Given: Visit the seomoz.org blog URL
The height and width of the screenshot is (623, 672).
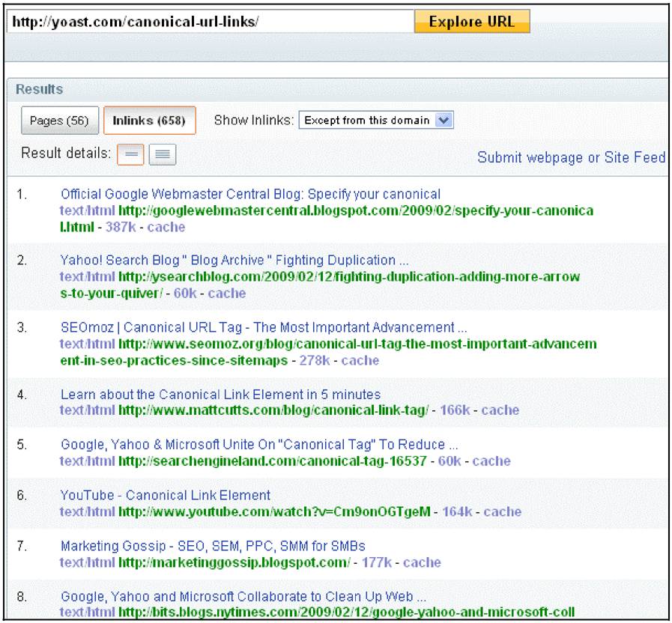Looking at the screenshot, I should pyautogui.click(x=328, y=352).
